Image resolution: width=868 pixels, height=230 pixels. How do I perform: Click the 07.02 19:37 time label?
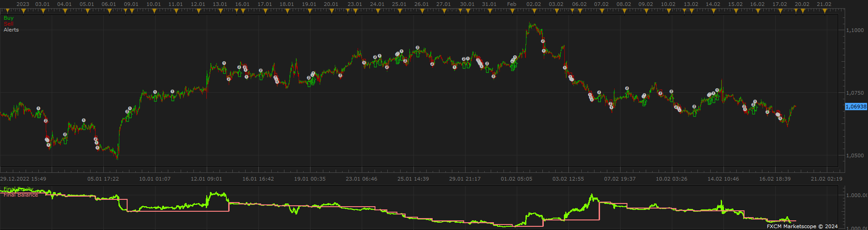620,179
